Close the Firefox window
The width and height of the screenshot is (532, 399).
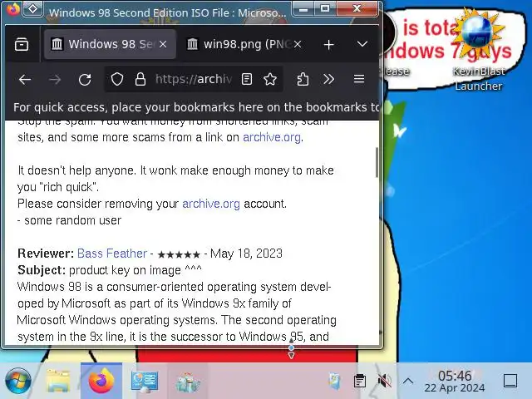[x=357, y=8]
